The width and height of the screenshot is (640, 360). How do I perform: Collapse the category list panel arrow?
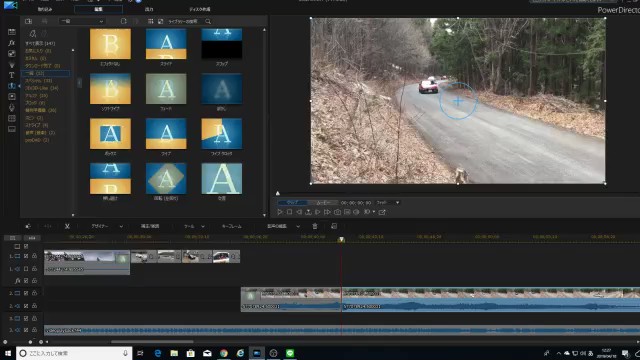pos(79,83)
